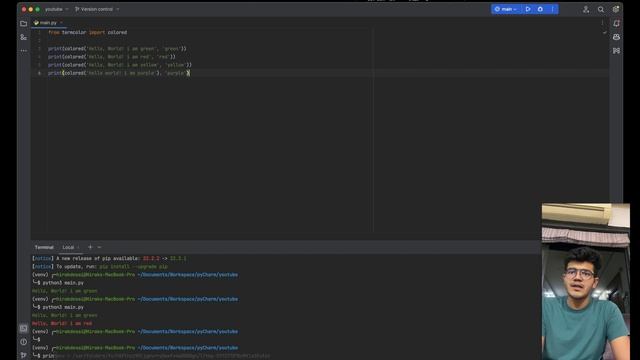This screenshot has width=640, height=360.
Task: Close the main.py editor tab
Action: click(x=62, y=23)
